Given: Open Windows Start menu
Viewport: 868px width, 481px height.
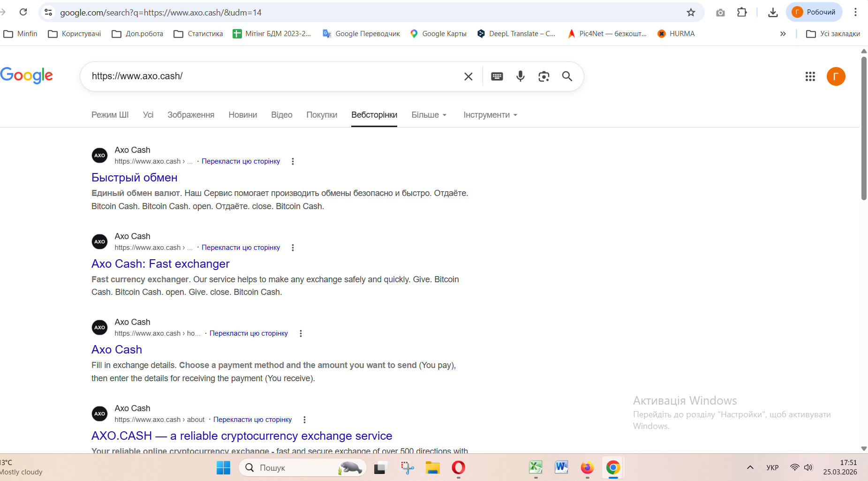Looking at the screenshot, I should click(x=223, y=467).
